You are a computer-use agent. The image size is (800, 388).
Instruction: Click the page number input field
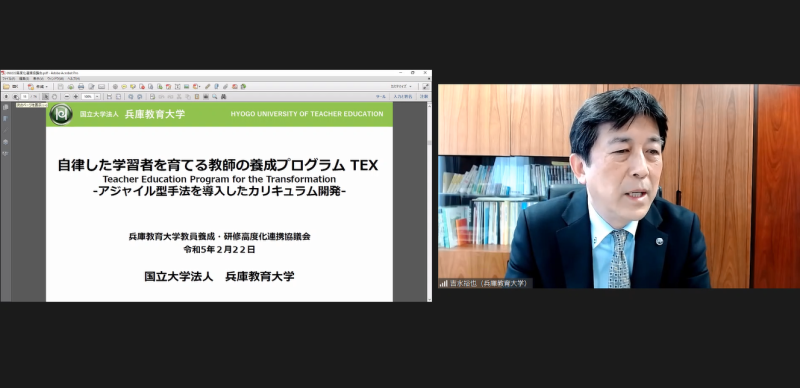click(x=24, y=96)
